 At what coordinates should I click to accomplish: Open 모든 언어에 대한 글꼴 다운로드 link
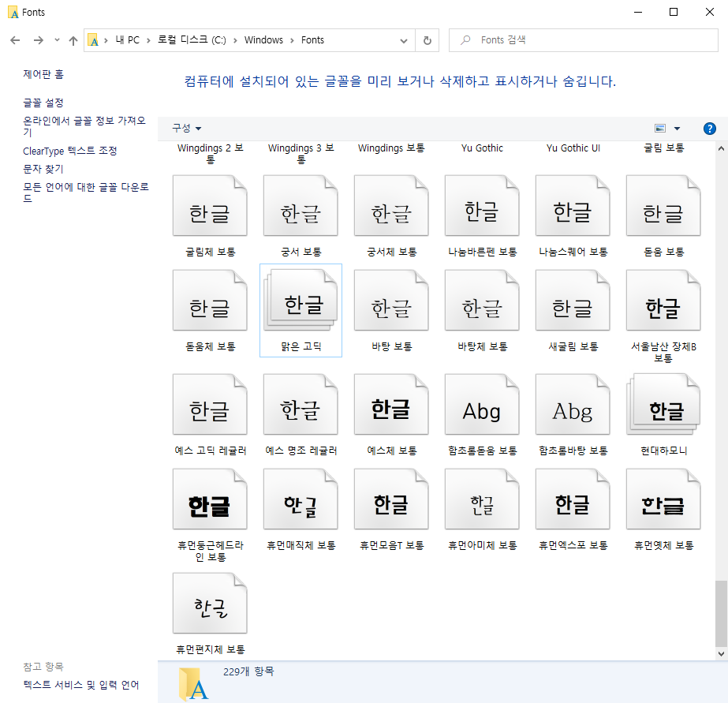(x=86, y=193)
